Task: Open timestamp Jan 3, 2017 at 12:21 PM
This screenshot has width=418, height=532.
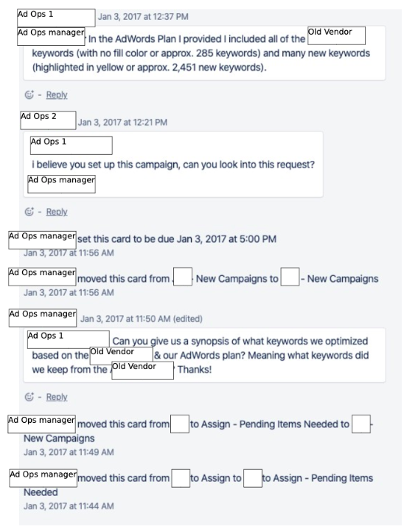Action: pyautogui.click(x=122, y=122)
